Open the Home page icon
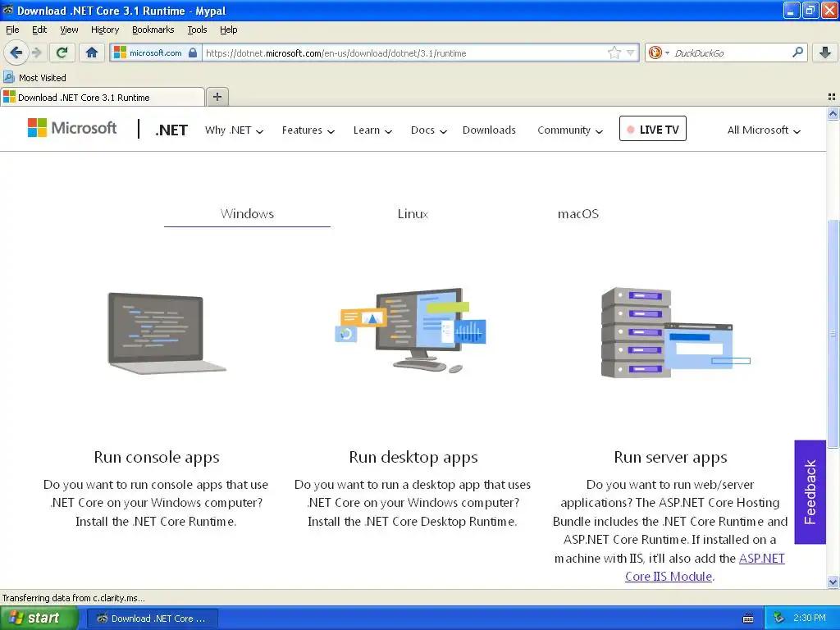The width and height of the screenshot is (840, 630). [x=92, y=52]
